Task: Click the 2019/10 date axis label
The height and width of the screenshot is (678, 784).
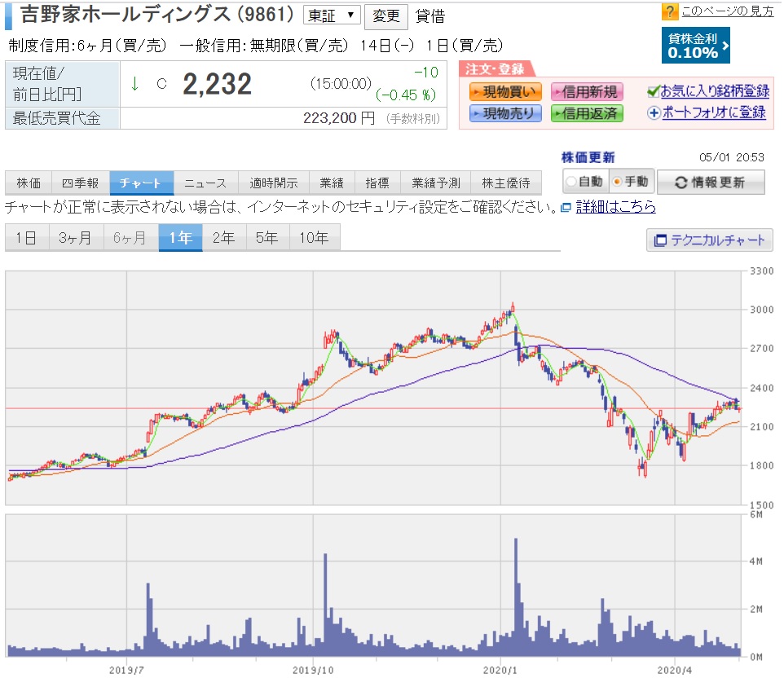Action: click(313, 670)
